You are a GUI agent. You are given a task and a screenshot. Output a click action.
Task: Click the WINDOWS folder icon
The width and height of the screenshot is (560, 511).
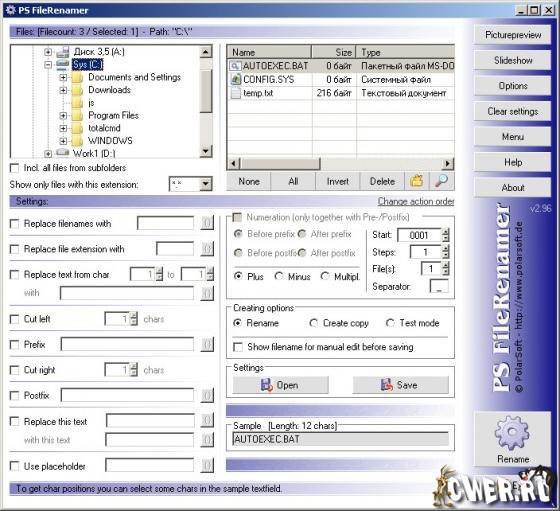(x=77, y=141)
